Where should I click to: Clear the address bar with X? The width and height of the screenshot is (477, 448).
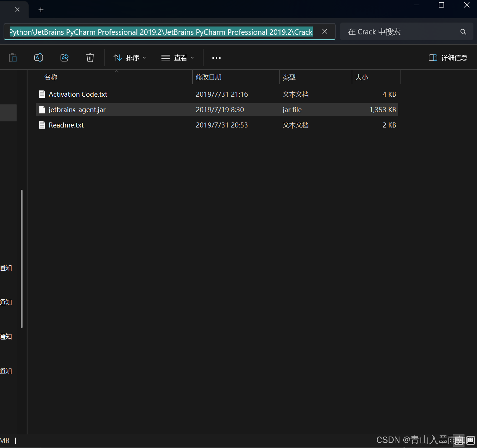coord(325,32)
